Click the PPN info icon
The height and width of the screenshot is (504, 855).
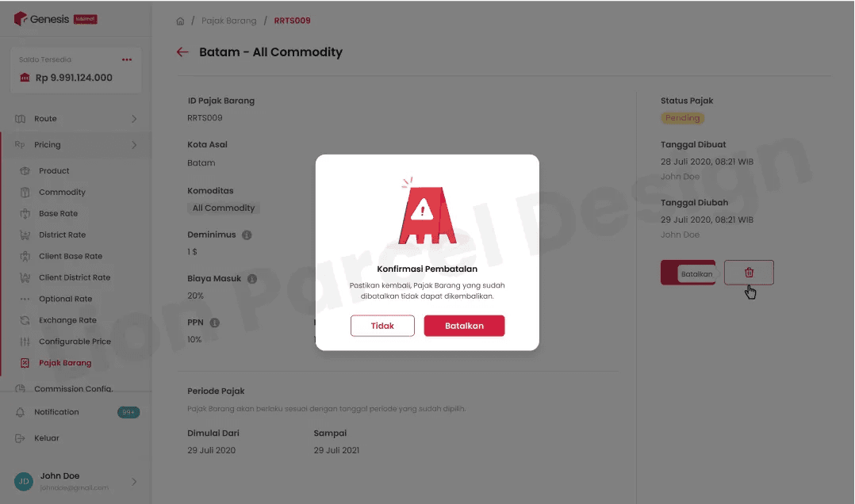(x=215, y=323)
